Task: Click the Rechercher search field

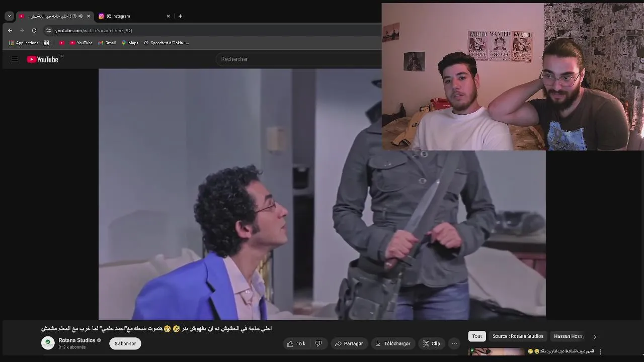Action: tap(299, 59)
